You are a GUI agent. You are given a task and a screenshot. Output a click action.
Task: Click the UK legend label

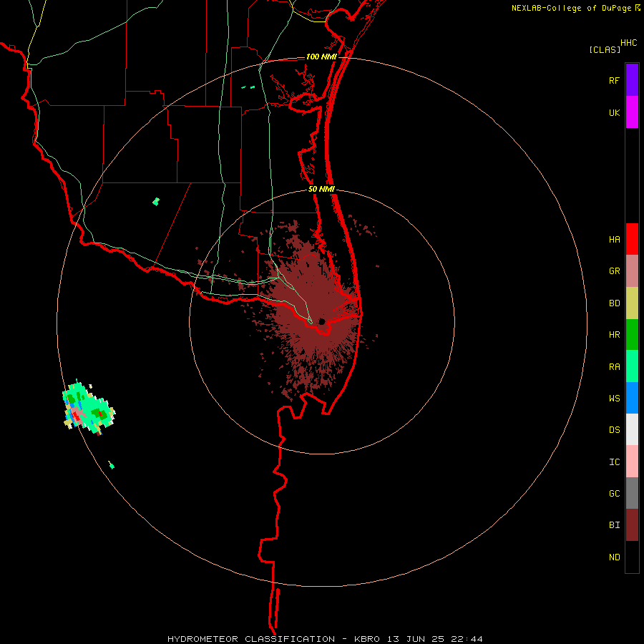click(614, 112)
